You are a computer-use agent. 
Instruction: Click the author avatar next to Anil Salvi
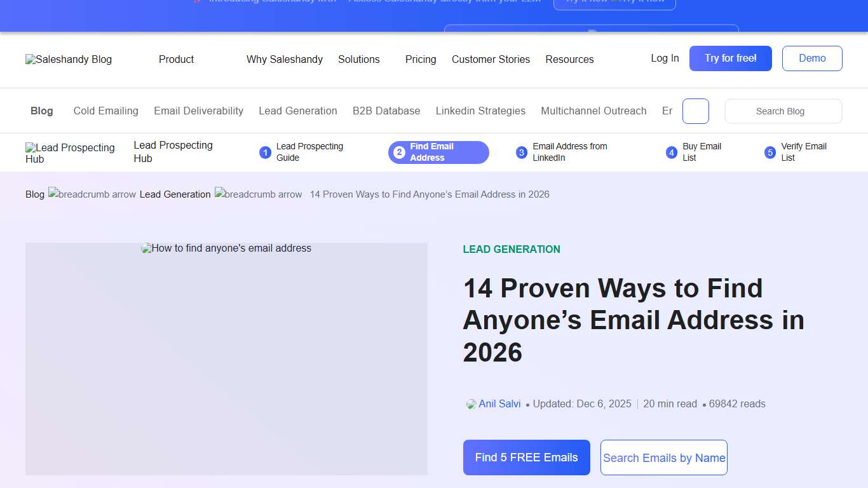[x=470, y=404]
